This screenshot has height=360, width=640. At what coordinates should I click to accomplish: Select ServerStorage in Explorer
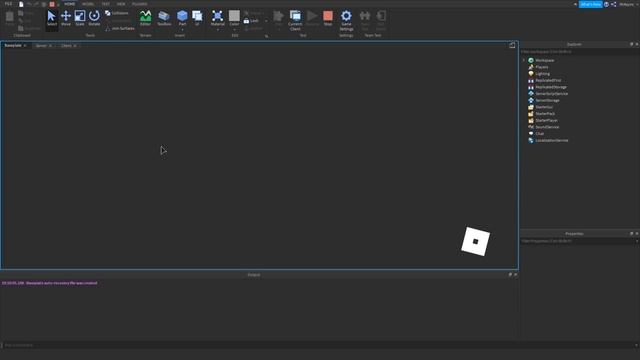pos(547,100)
